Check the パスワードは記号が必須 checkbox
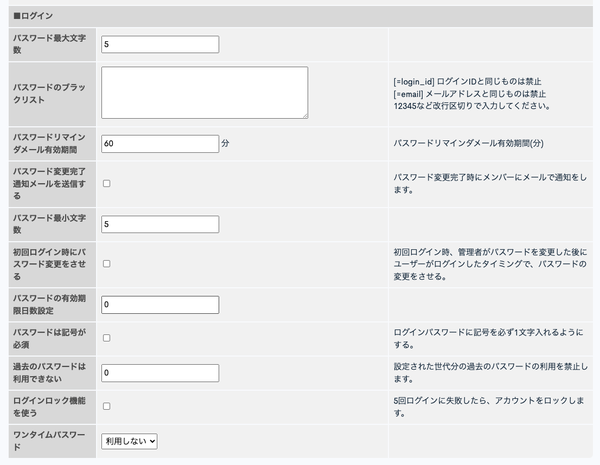 107,338
